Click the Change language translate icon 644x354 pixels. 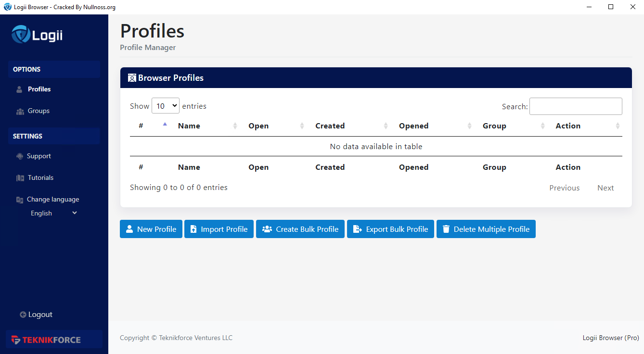20,200
